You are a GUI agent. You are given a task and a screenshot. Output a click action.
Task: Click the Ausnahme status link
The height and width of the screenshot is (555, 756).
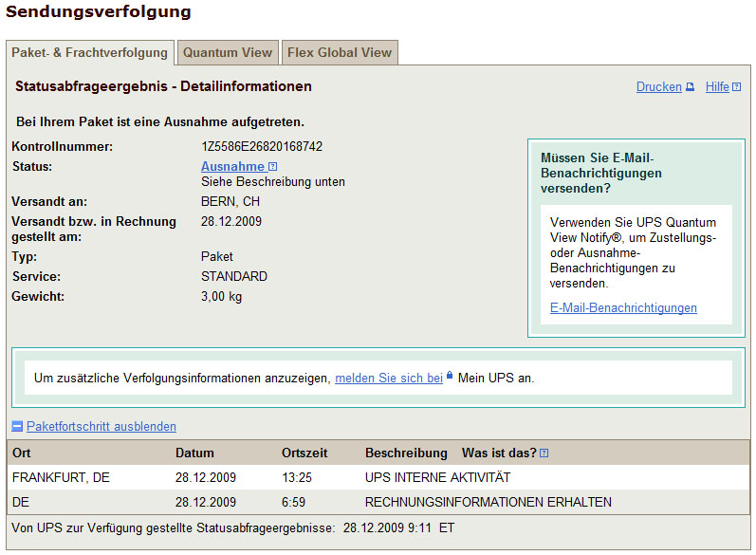[x=232, y=166]
